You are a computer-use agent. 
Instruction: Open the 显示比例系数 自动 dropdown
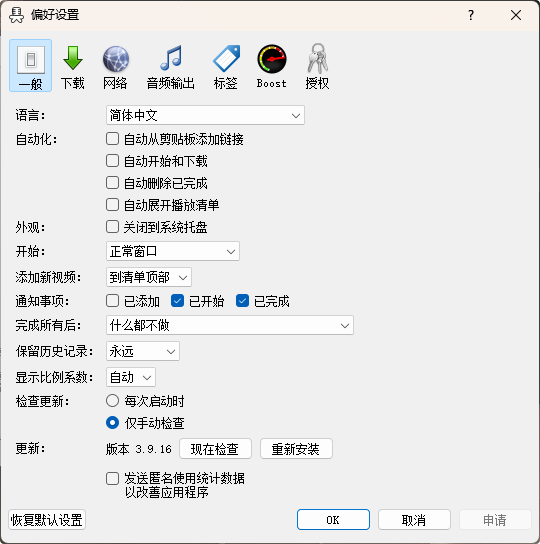tap(131, 377)
